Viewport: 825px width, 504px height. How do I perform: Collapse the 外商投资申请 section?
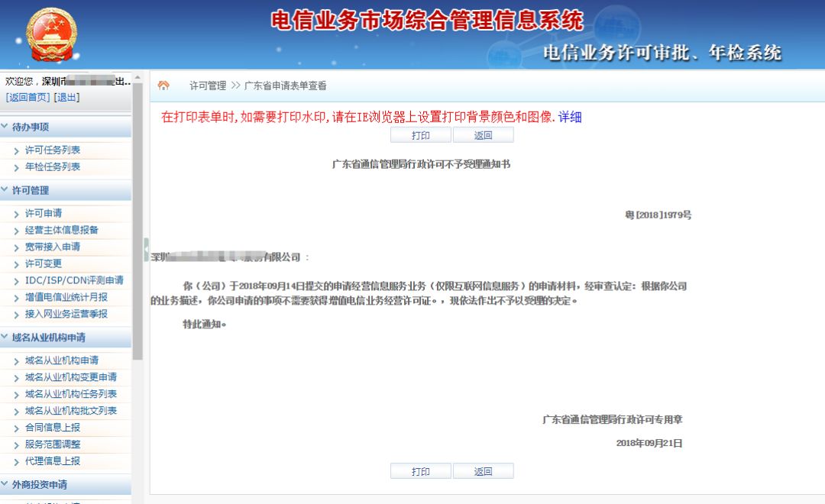(x=65, y=485)
